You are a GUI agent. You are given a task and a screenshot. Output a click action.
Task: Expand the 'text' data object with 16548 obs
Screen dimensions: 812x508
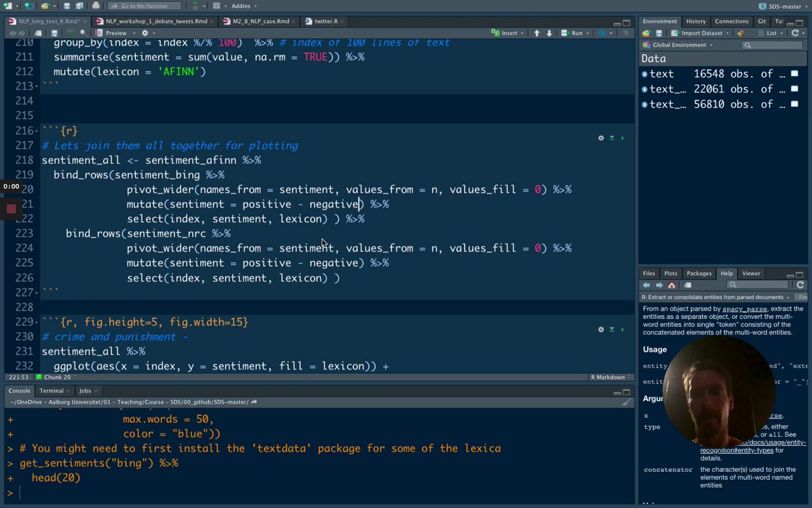(x=645, y=74)
